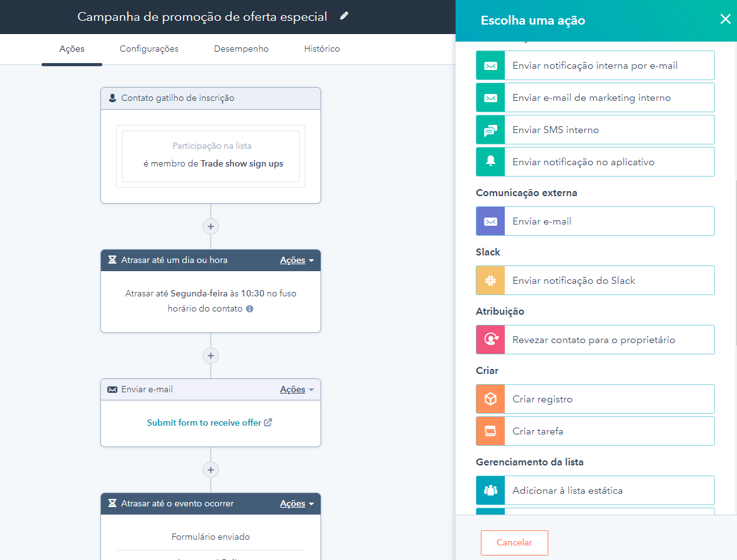Click the Adicionar à lista estática people icon

490,491
